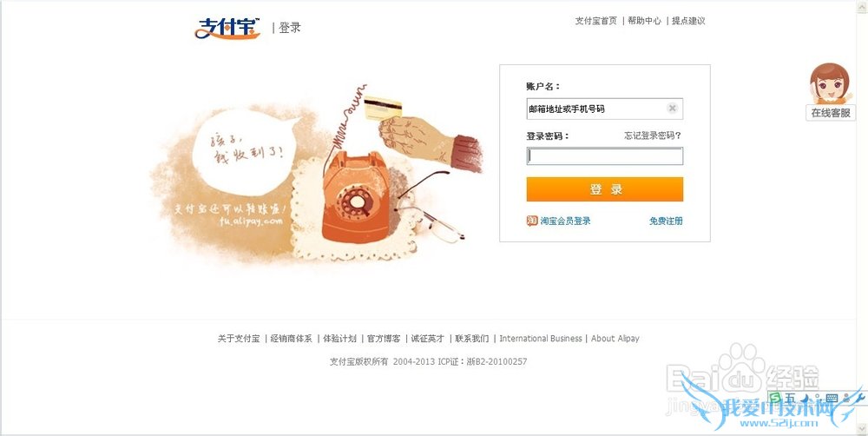Open 忘记登录密码 link
This screenshot has height=436, width=868.
(x=653, y=135)
